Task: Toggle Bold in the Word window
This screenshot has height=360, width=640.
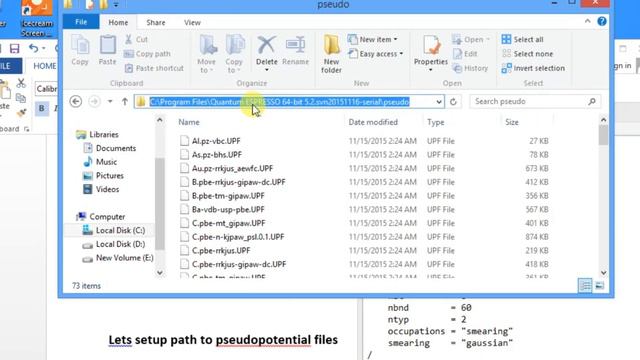Action: pyautogui.click(x=42, y=109)
